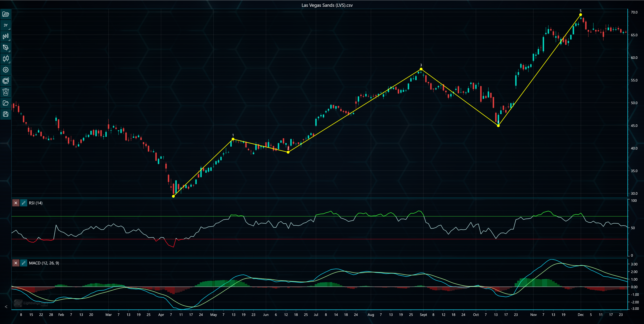
Task: Open chart settings gear
Action: click(6, 70)
